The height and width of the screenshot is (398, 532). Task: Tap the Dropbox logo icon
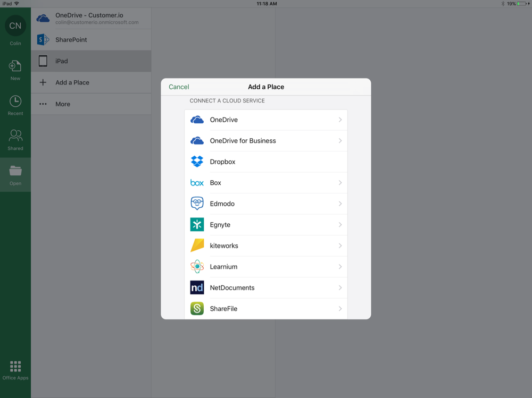197,162
